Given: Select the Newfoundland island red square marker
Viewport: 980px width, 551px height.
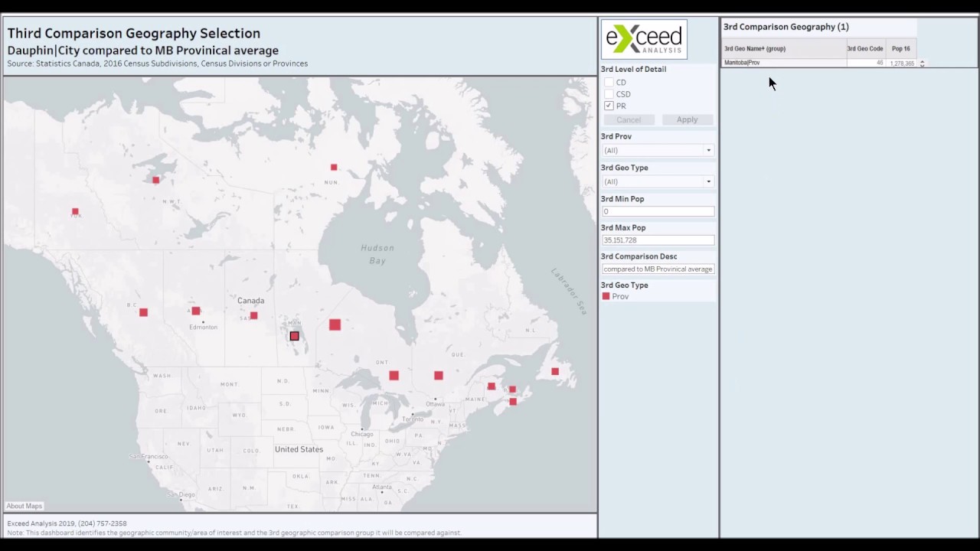Looking at the screenshot, I should (555, 372).
